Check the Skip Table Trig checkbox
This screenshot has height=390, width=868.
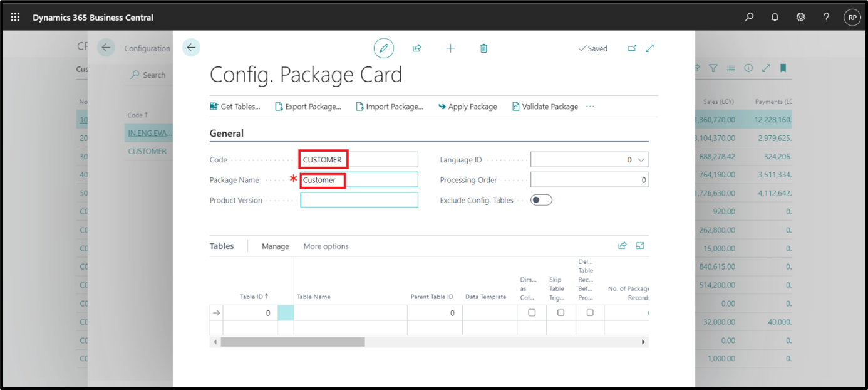tap(561, 312)
